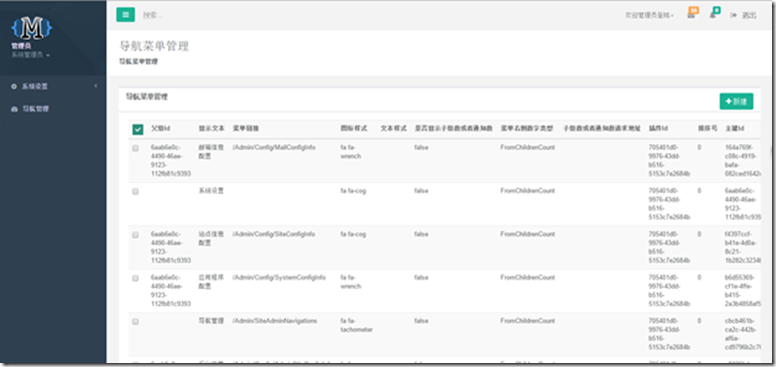Click the 显示文本 column header
This screenshot has height=367, width=776.
[x=211, y=128]
